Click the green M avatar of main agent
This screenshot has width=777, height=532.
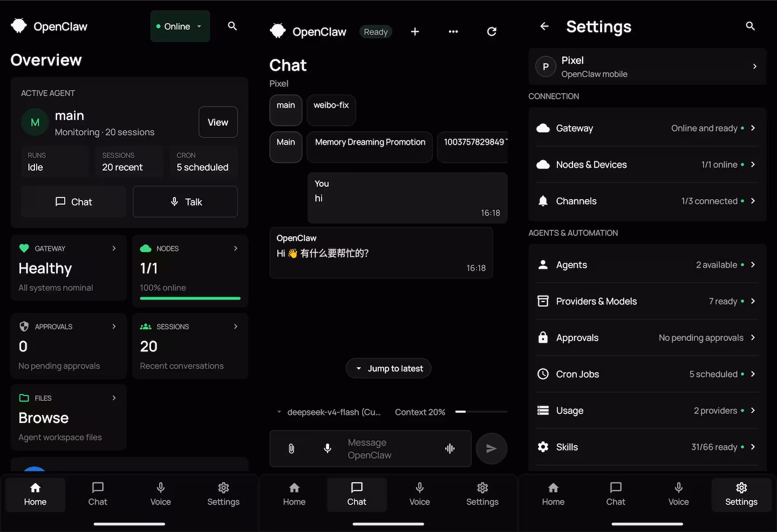click(35, 122)
